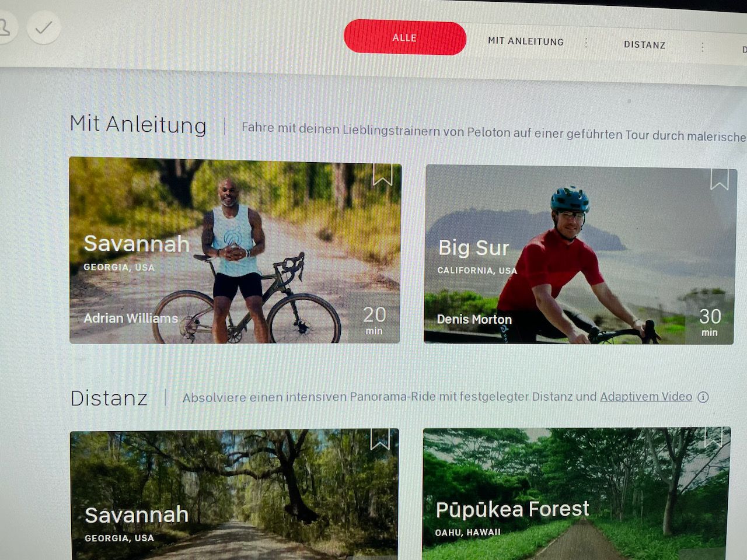Open the Pūpūkea Forest ride card

click(x=577, y=494)
